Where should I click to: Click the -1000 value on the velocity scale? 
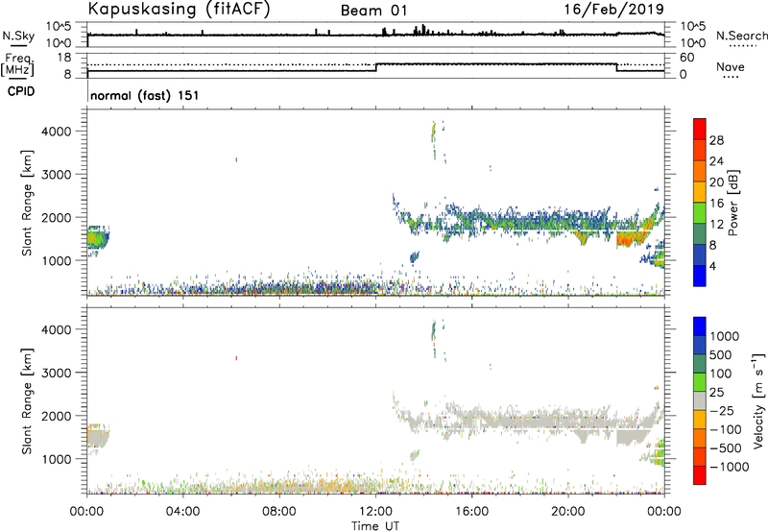pos(729,467)
